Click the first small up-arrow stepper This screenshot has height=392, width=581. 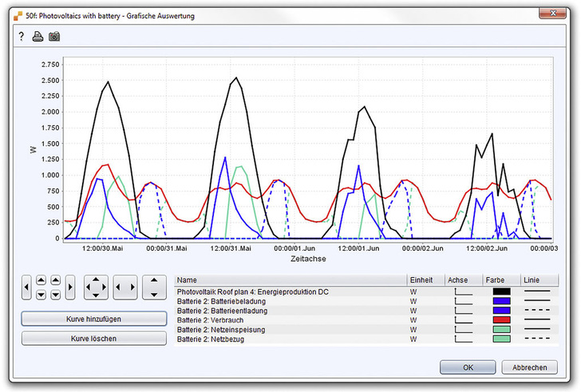pyautogui.click(x=41, y=280)
